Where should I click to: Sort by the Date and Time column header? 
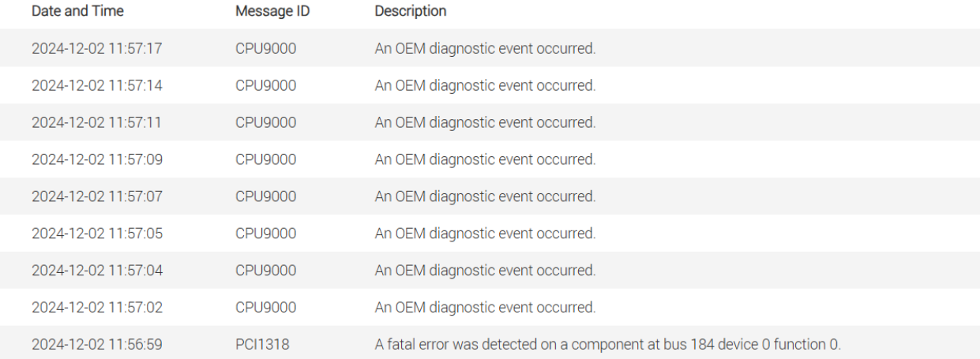point(77,12)
